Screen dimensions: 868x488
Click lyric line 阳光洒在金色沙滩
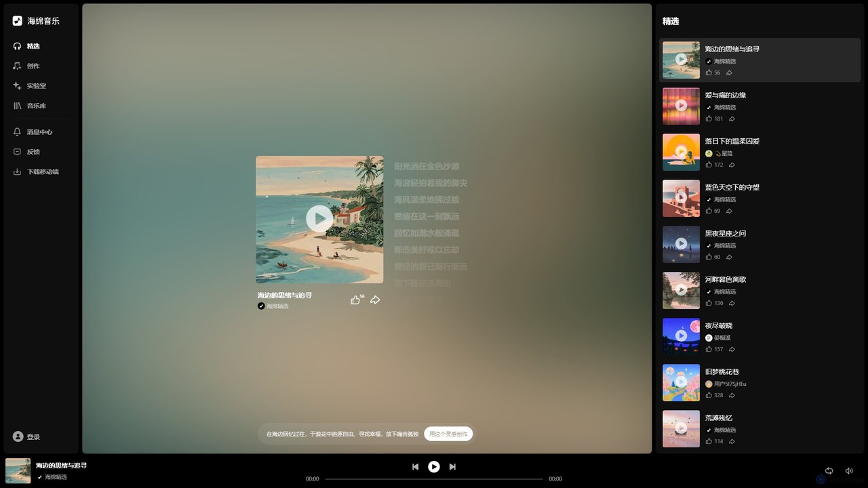(427, 166)
